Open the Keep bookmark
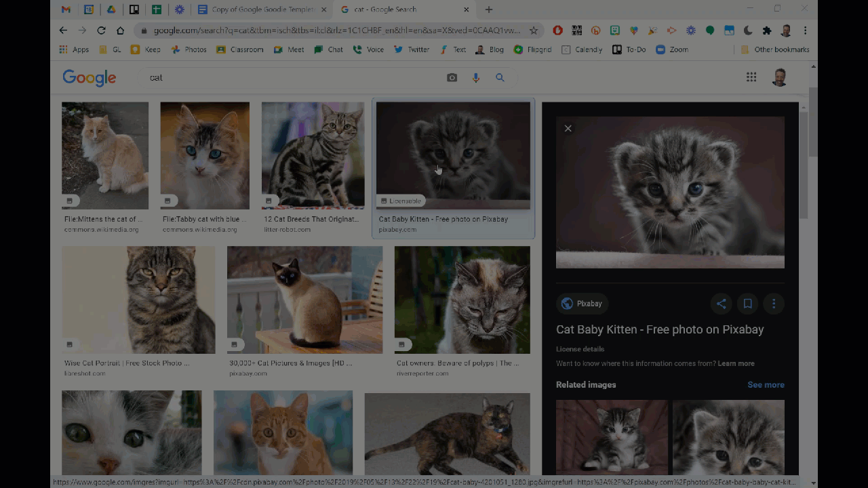868x488 pixels. pos(146,49)
